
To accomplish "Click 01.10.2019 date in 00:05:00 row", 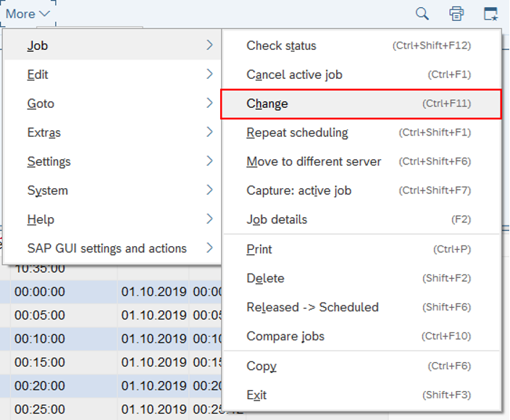I will click(154, 315).
